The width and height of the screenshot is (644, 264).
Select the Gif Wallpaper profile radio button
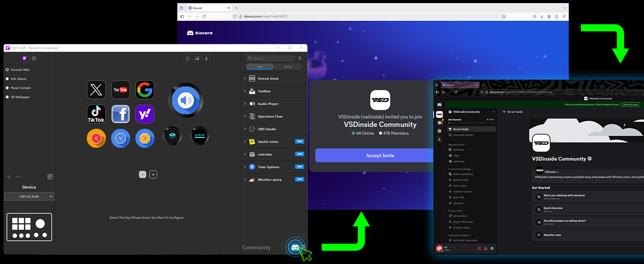point(7,97)
